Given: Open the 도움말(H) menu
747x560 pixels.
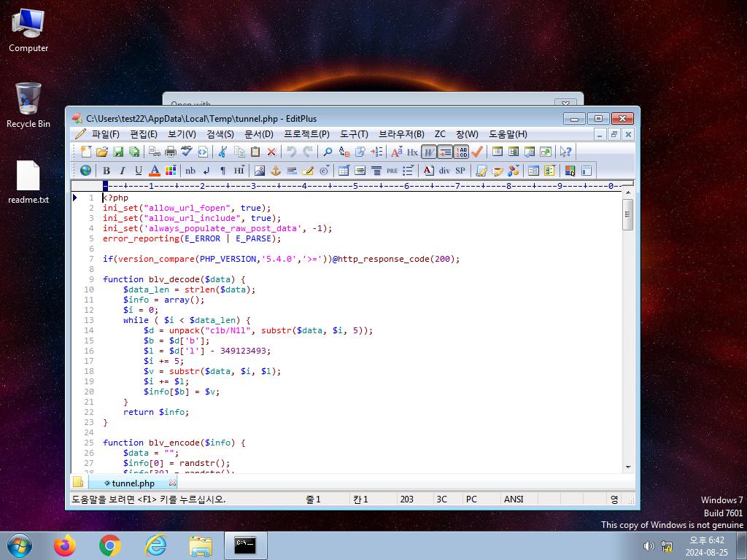Looking at the screenshot, I should pyautogui.click(x=508, y=134).
